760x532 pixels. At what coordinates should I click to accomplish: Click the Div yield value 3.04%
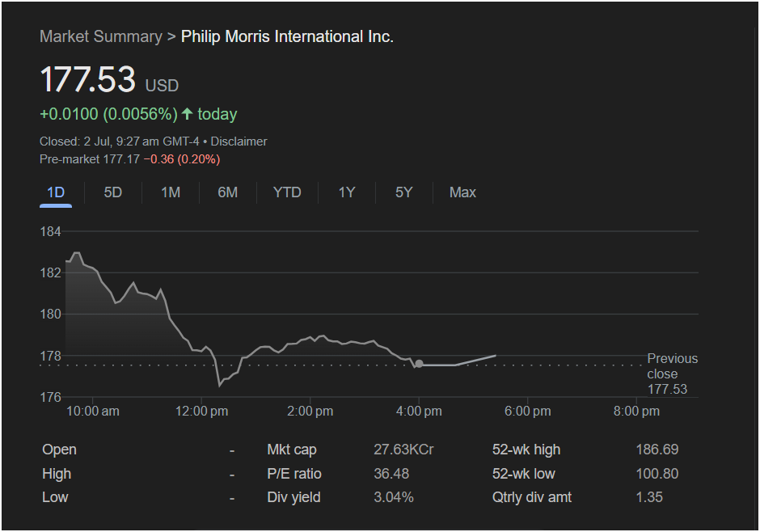(394, 497)
